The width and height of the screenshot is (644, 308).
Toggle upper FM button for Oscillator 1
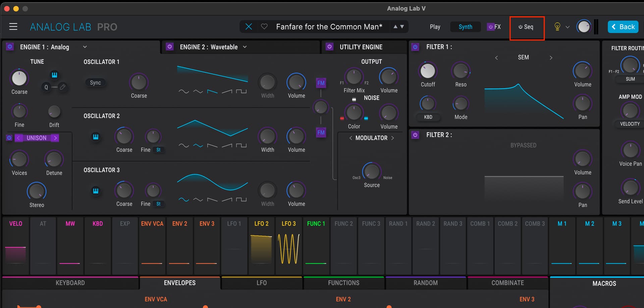[321, 83]
